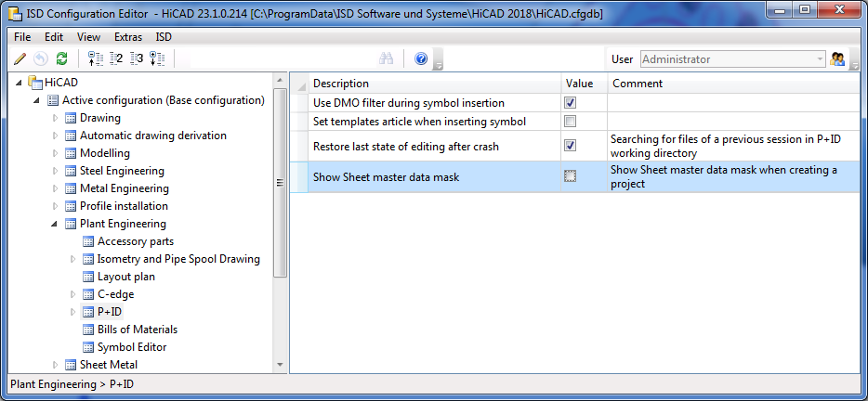Click the expand all levels tree icon
The image size is (868, 401).
click(x=157, y=58)
